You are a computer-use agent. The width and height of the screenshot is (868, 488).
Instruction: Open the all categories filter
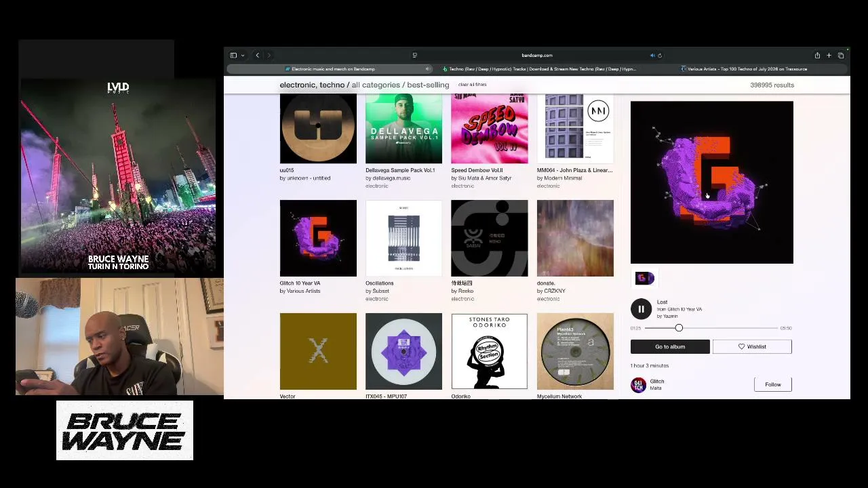376,85
